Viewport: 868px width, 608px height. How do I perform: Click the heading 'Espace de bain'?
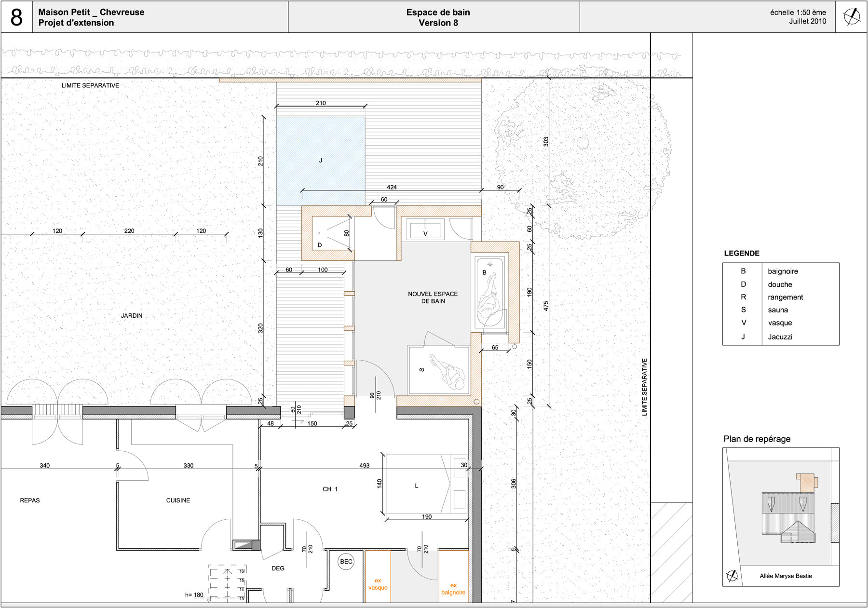click(438, 12)
